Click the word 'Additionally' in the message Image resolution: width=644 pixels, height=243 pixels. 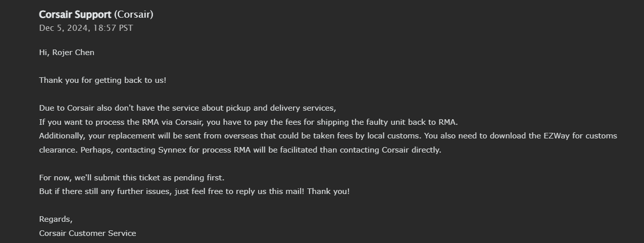coord(62,136)
